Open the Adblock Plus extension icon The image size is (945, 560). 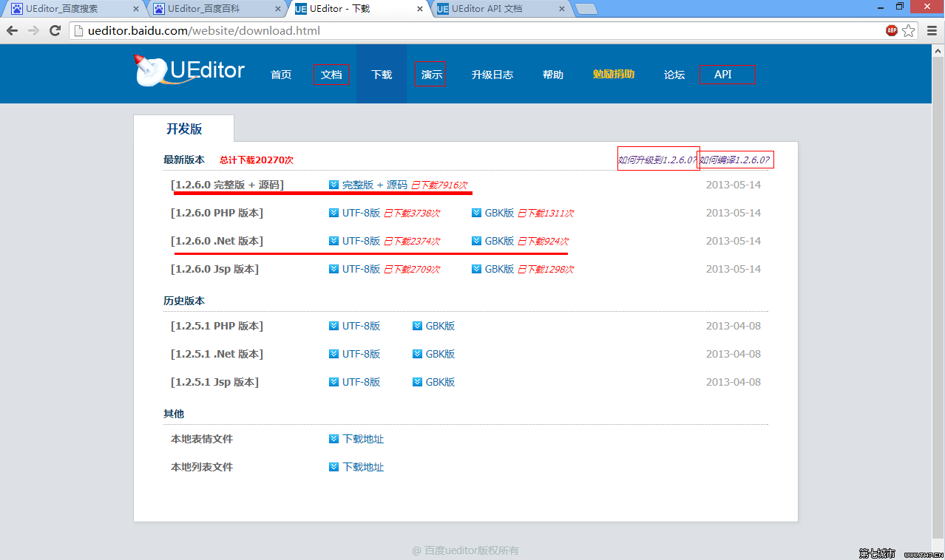[x=892, y=31]
